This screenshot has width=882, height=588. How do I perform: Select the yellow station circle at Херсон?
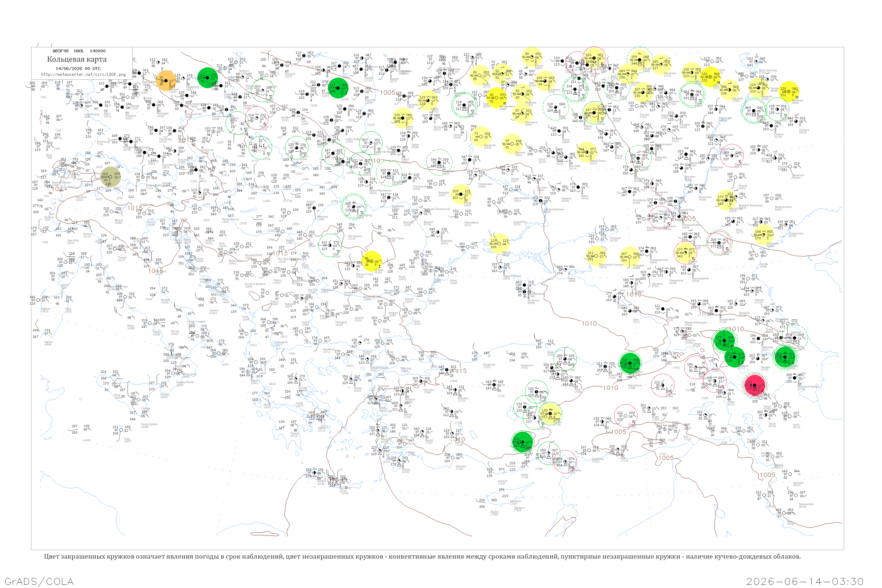pos(499,243)
